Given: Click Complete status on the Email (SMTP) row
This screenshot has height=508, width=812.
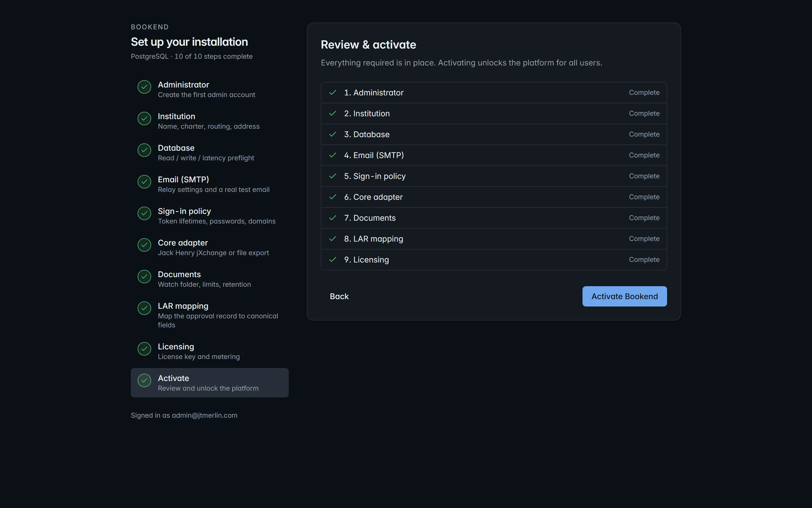Looking at the screenshot, I should coord(644,155).
